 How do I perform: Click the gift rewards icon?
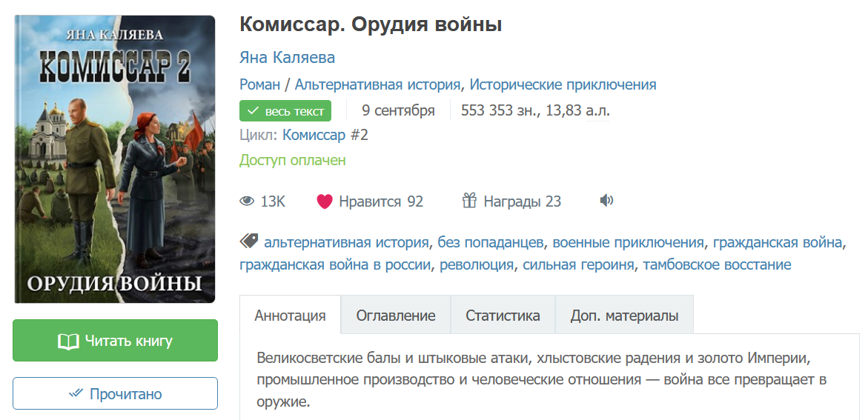[x=469, y=201]
